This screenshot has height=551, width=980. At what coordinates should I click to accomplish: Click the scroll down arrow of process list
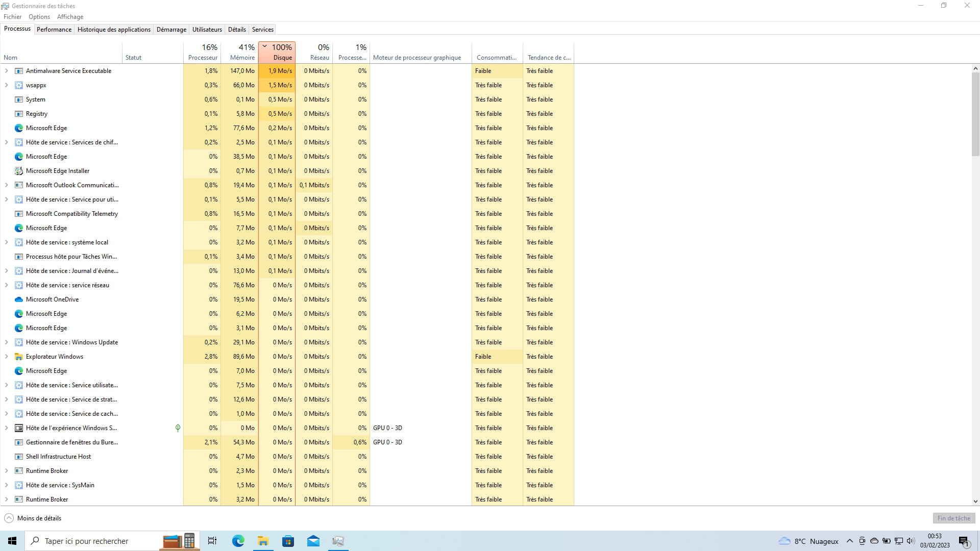tap(975, 502)
